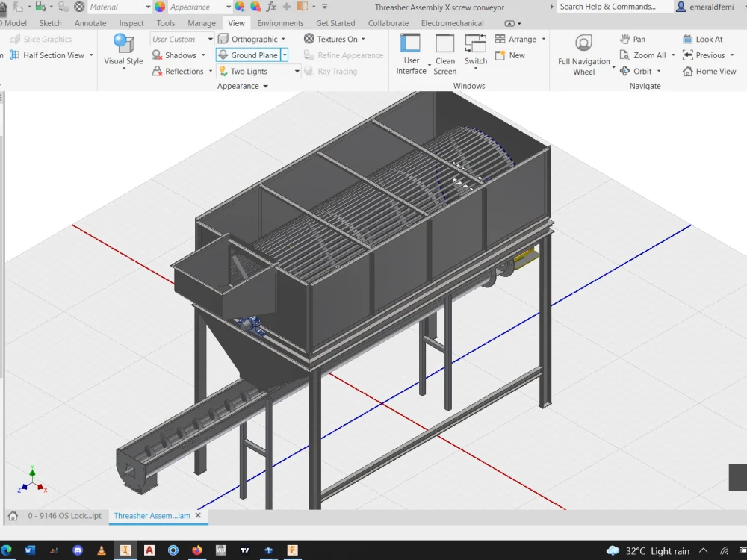
Task: Return to Home View
Action: [x=710, y=72]
